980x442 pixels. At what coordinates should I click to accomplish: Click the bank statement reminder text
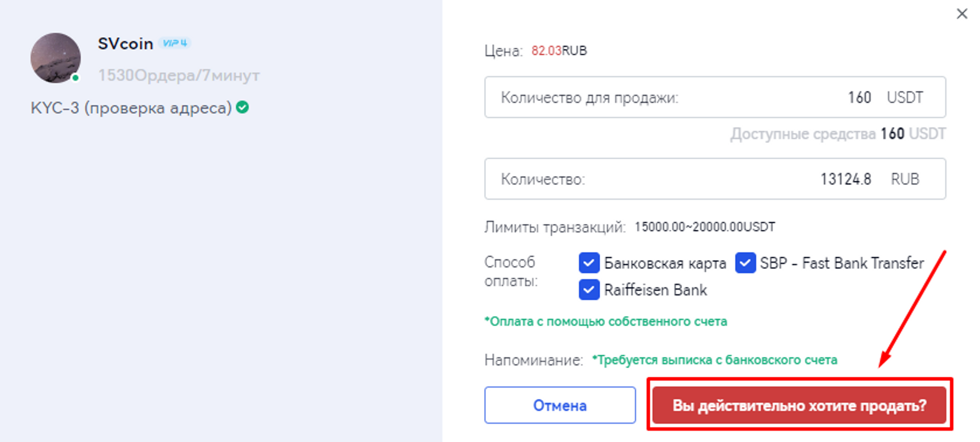click(x=714, y=360)
